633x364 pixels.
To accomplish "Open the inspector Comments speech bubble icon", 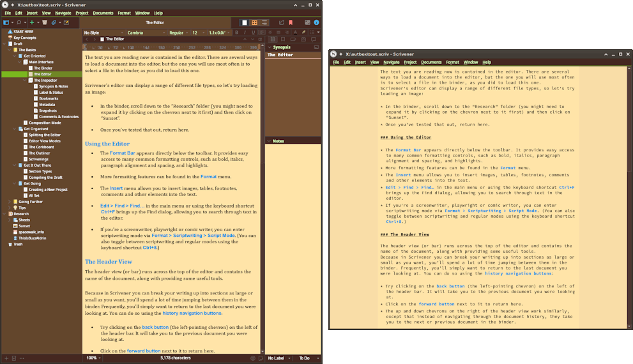I will pos(314,39).
